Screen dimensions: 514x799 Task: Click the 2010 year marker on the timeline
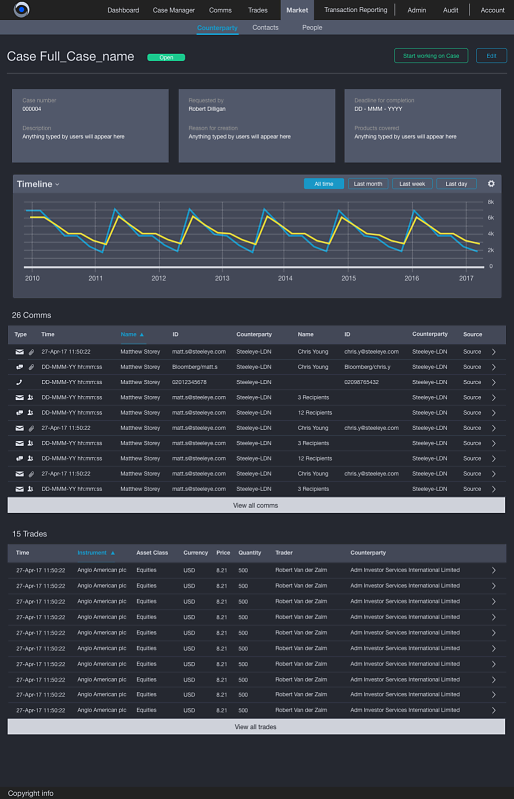tap(32, 279)
